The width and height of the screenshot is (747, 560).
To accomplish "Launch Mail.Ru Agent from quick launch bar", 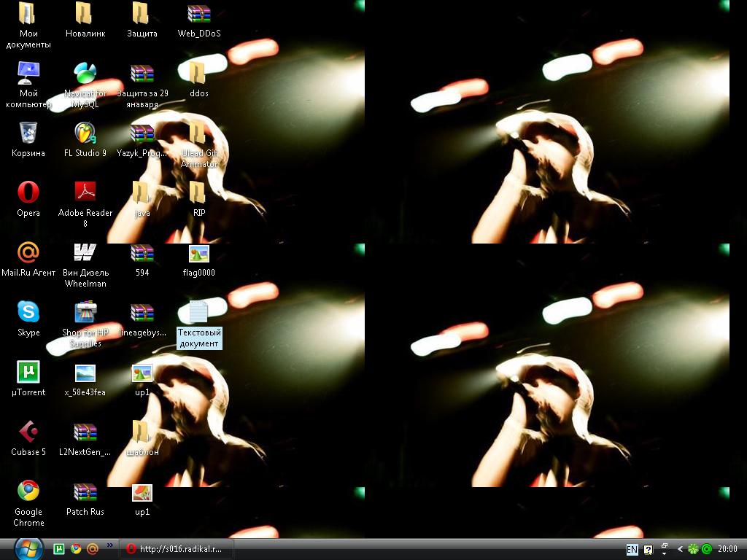I will coord(93,550).
